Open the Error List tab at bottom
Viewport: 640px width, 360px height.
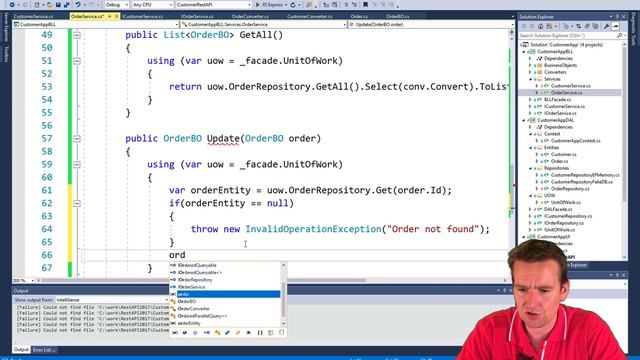click(x=43, y=350)
